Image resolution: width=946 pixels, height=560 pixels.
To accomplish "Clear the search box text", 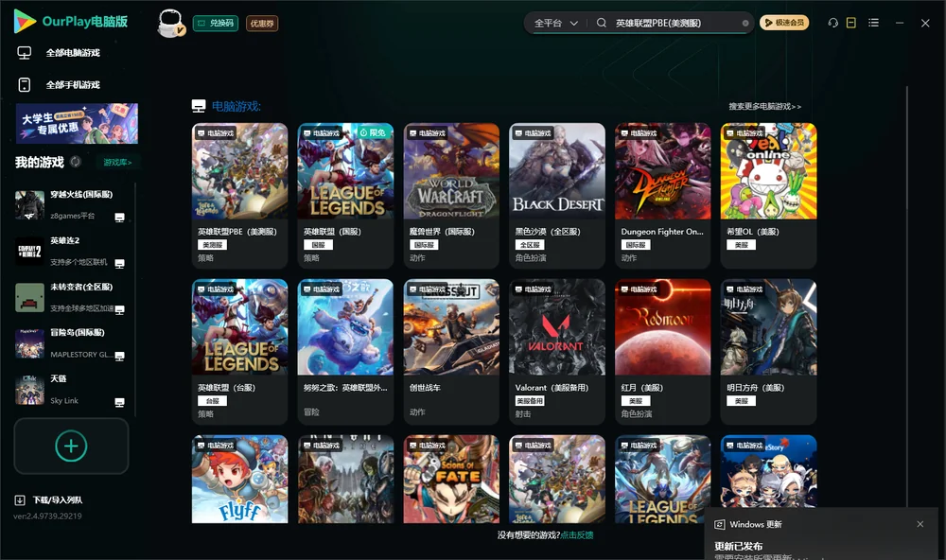I will pyautogui.click(x=745, y=24).
